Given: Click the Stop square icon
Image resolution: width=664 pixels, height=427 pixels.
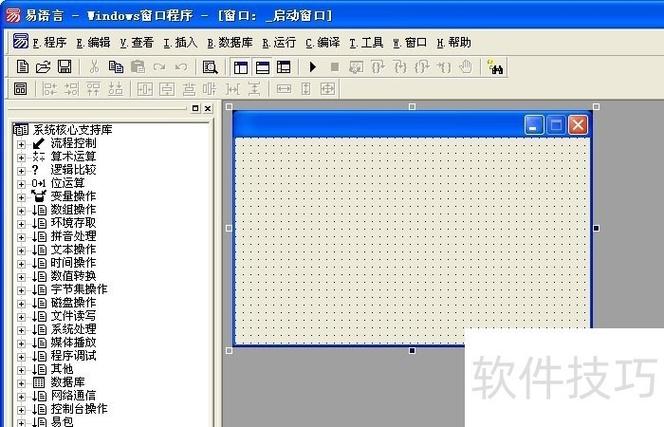Looking at the screenshot, I should click(335, 67).
